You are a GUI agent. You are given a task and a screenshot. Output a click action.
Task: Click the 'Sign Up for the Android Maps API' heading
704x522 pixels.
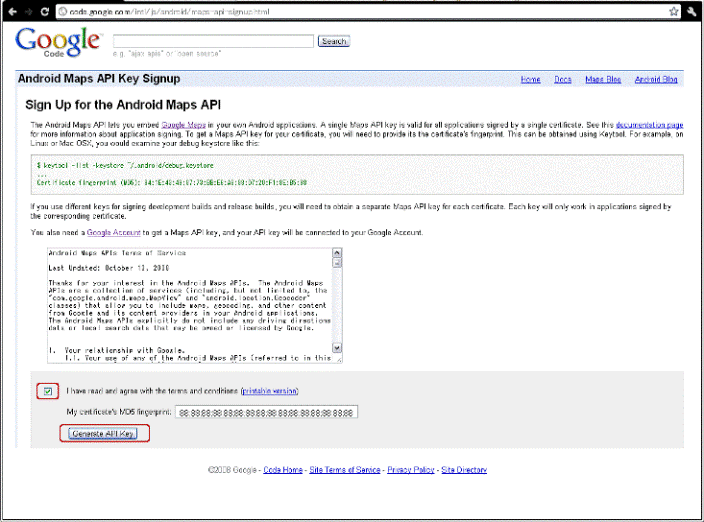[123, 105]
